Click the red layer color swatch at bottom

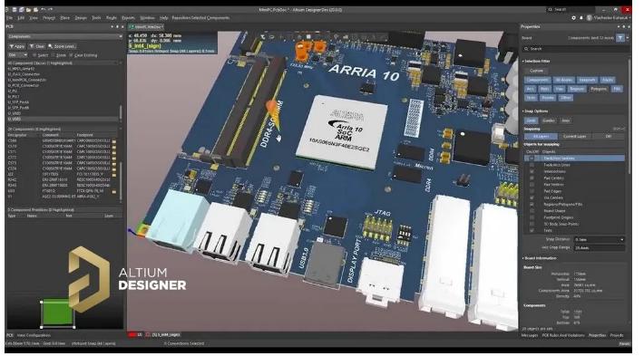click(x=132, y=335)
